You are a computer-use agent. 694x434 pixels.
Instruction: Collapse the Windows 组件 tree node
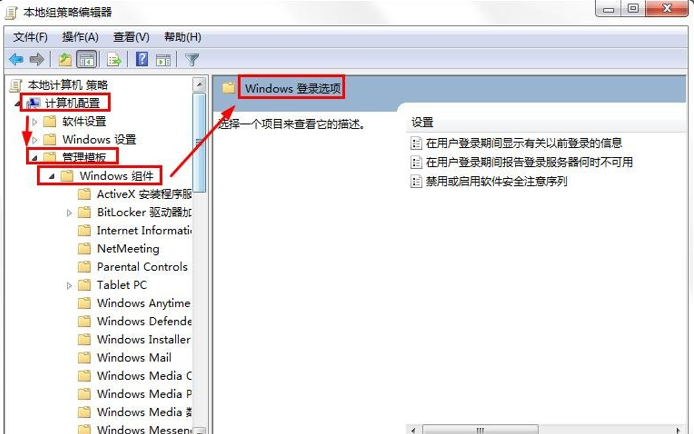pos(51,176)
